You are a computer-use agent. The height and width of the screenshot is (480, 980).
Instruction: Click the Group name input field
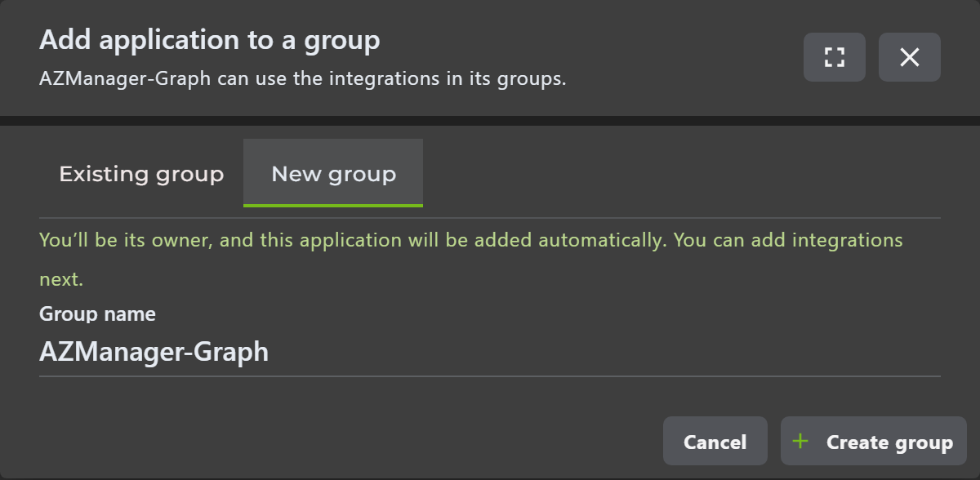point(490,352)
